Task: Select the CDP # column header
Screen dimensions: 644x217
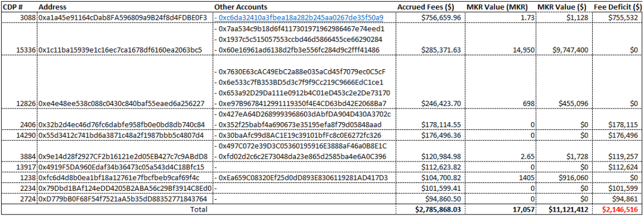Action: (11, 7)
